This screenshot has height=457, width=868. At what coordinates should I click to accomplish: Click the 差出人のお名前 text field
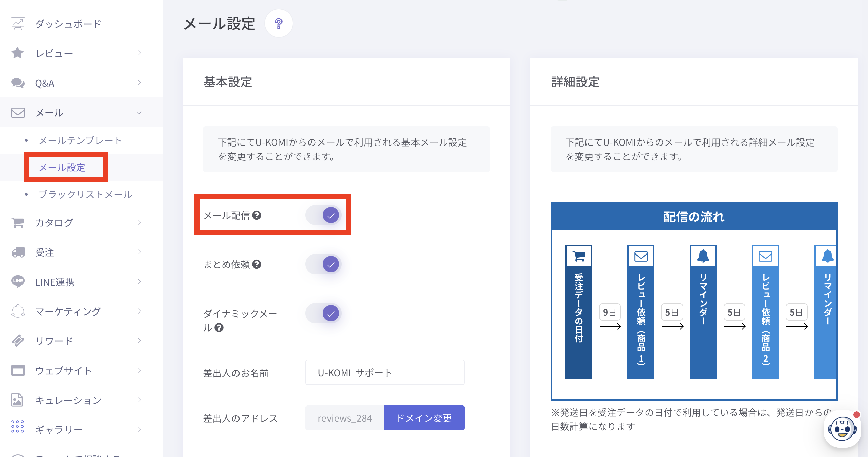pyautogui.click(x=385, y=373)
